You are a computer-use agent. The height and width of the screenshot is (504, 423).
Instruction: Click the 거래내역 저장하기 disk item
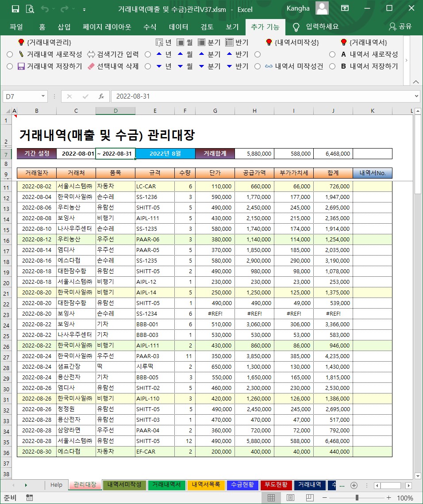coord(50,66)
